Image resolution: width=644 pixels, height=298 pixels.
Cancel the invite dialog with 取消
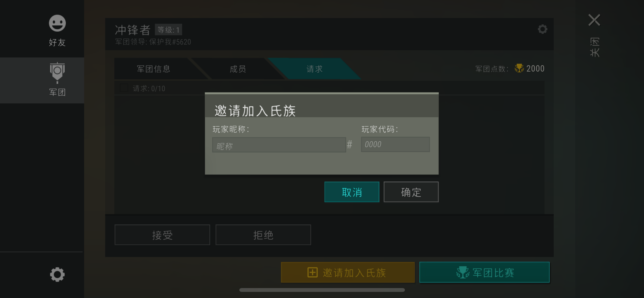point(352,192)
